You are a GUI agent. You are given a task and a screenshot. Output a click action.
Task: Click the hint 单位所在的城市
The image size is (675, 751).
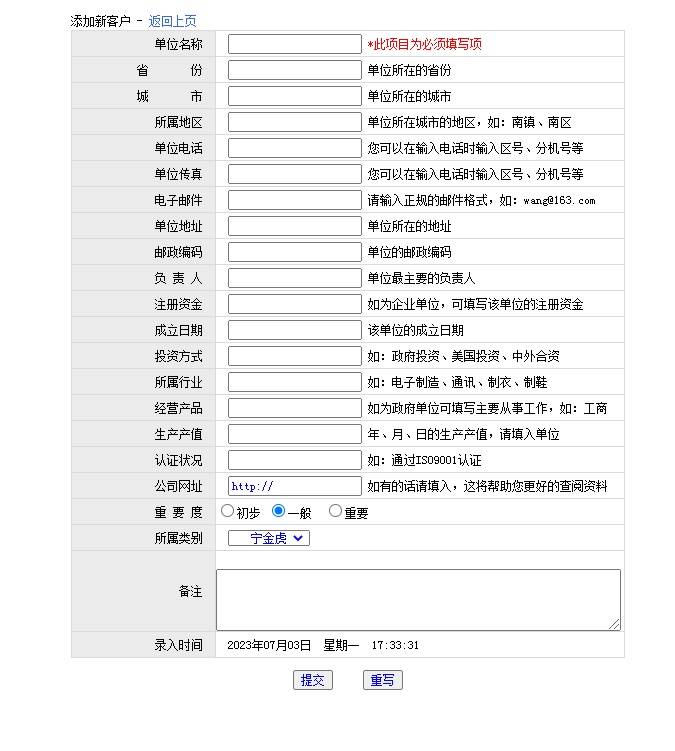409,96
